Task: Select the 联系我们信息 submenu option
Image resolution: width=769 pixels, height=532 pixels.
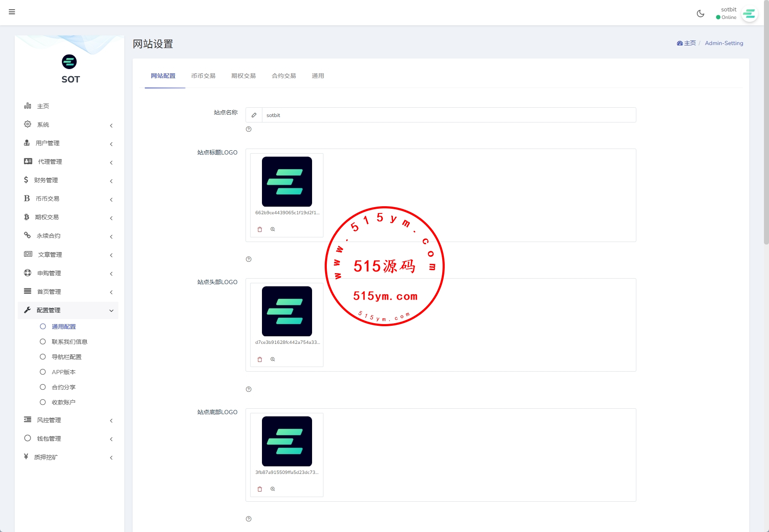Action: pyautogui.click(x=69, y=342)
